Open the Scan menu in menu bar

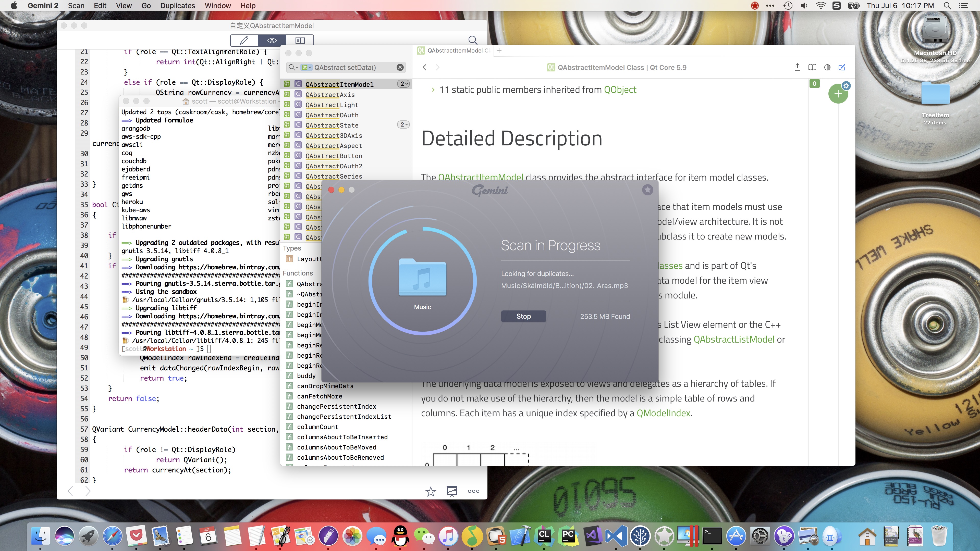(x=76, y=6)
